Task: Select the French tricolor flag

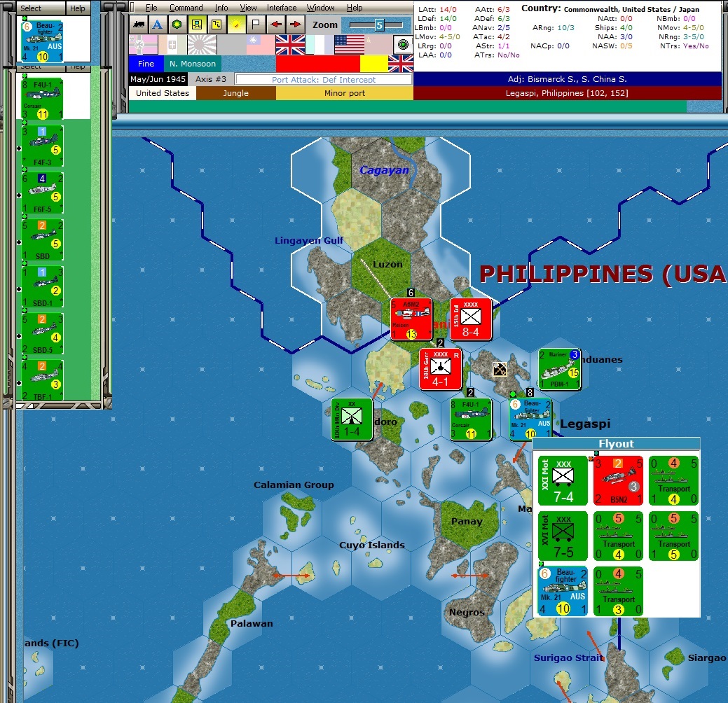Action: 319,45
